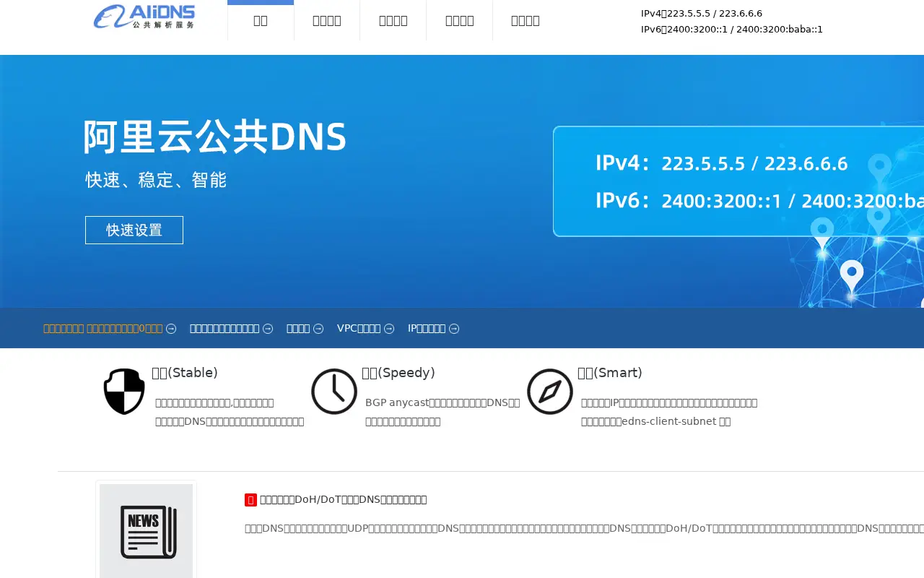Open the DoH/DoT news headline
This screenshot has height=578, width=924.
[x=344, y=499]
